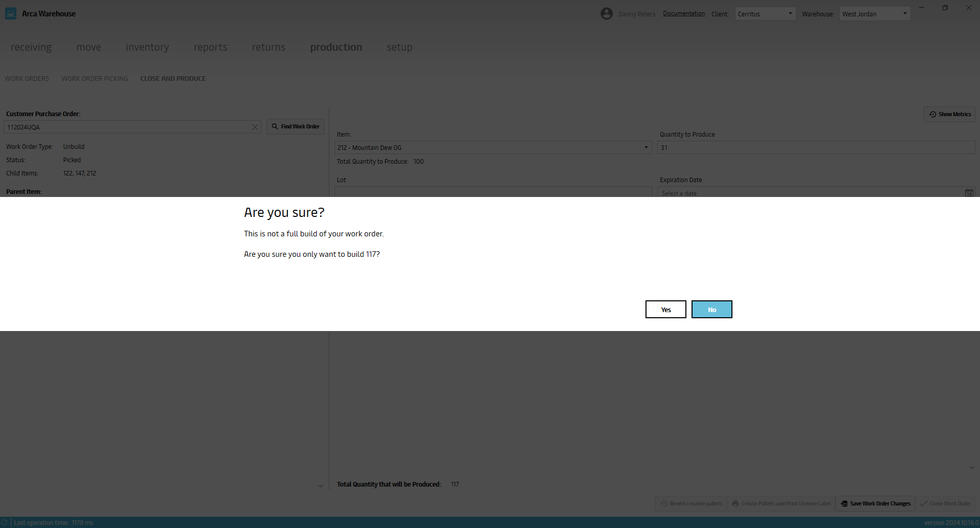Open the Item dropdown list

pyautogui.click(x=646, y=148)
